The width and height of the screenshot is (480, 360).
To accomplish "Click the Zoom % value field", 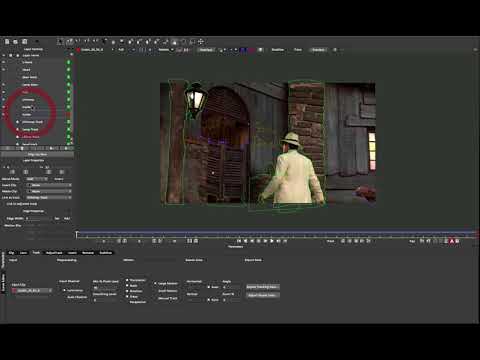I will pos(231,300).
